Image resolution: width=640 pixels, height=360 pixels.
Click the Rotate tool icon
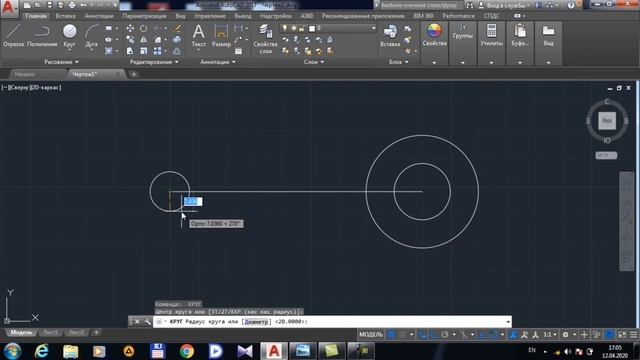[144, 29]
